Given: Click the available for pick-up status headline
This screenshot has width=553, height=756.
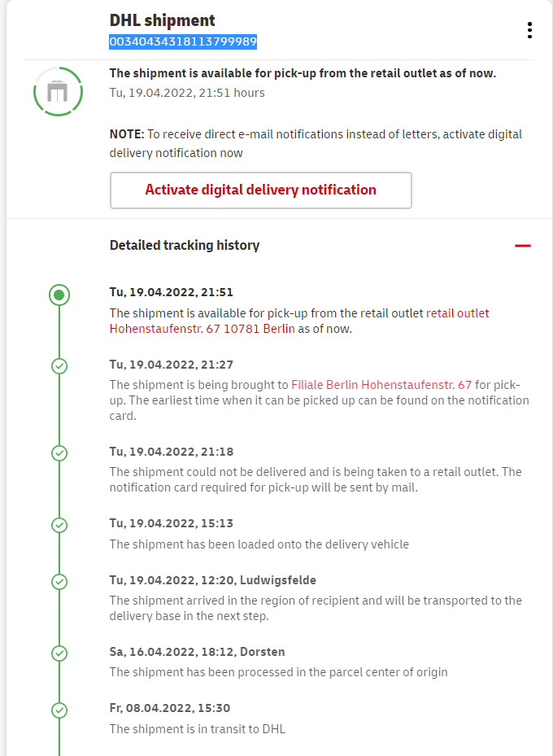Looking at the screenshot, I should 303,73.
